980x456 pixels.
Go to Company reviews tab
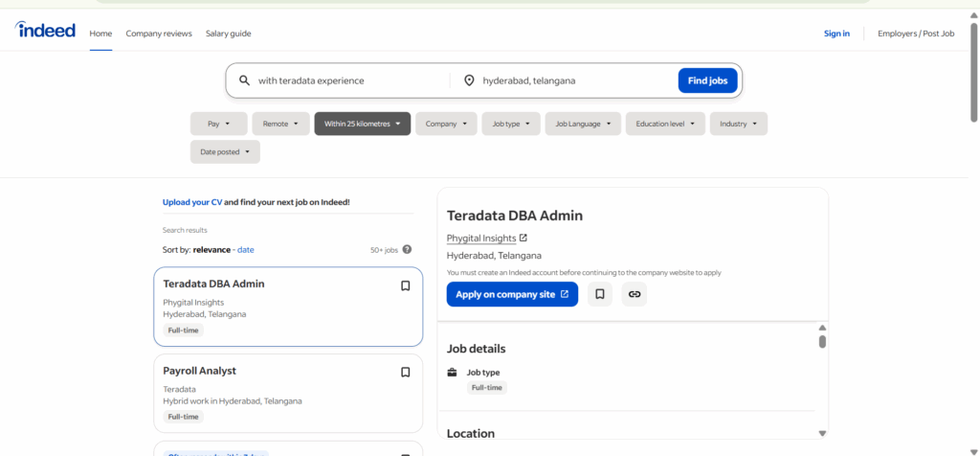click(x=159, y=34)
